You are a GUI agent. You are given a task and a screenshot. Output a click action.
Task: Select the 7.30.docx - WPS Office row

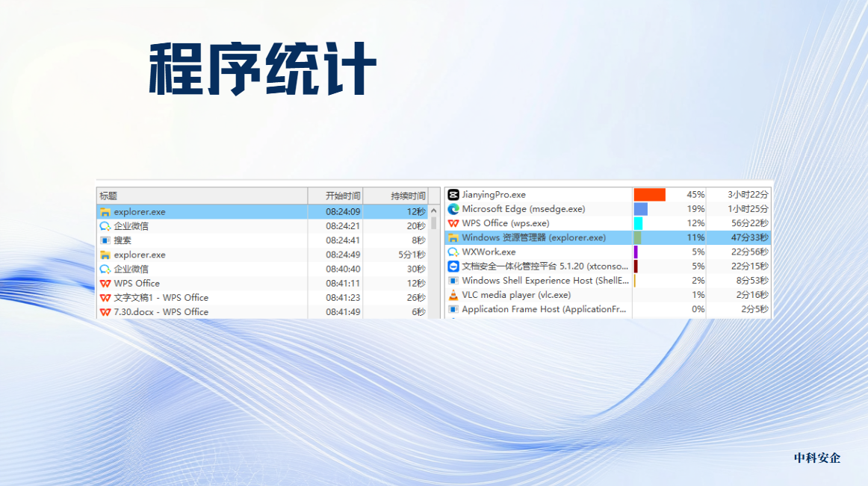click(x=262, y=312)
